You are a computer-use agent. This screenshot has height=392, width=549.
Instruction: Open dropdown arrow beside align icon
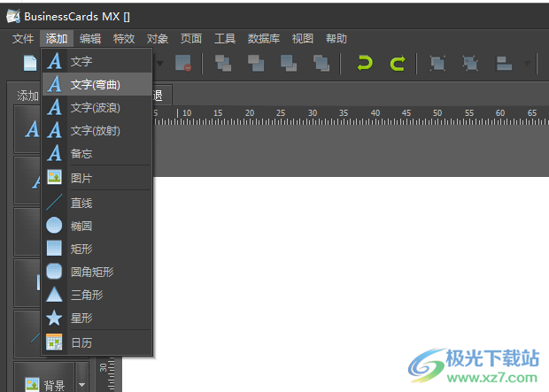pos(527,64)
